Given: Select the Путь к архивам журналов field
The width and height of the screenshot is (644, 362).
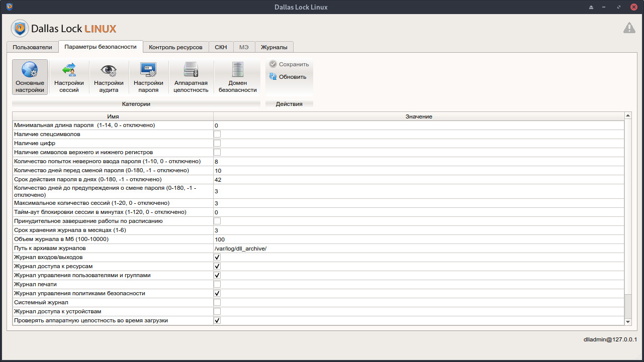Looking at the screenshot, I should point(302,248).
